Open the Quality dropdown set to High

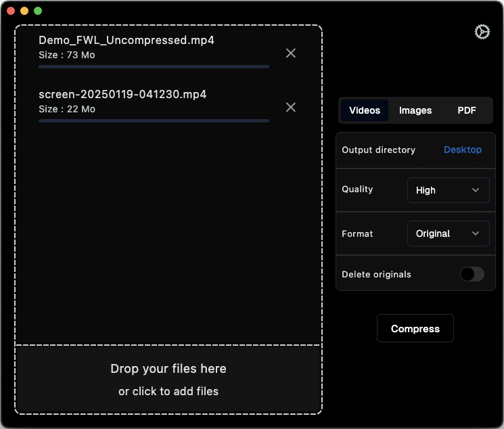pos(448,190)
